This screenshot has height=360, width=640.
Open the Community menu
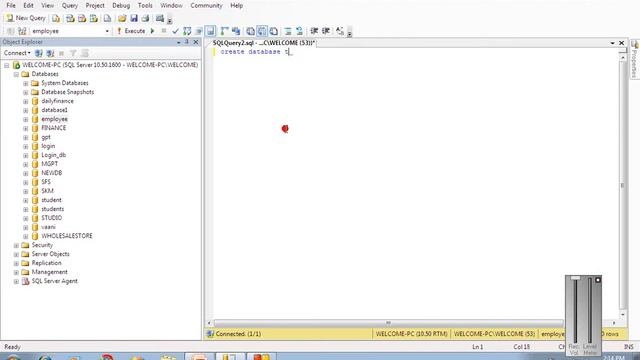point(206,5)
